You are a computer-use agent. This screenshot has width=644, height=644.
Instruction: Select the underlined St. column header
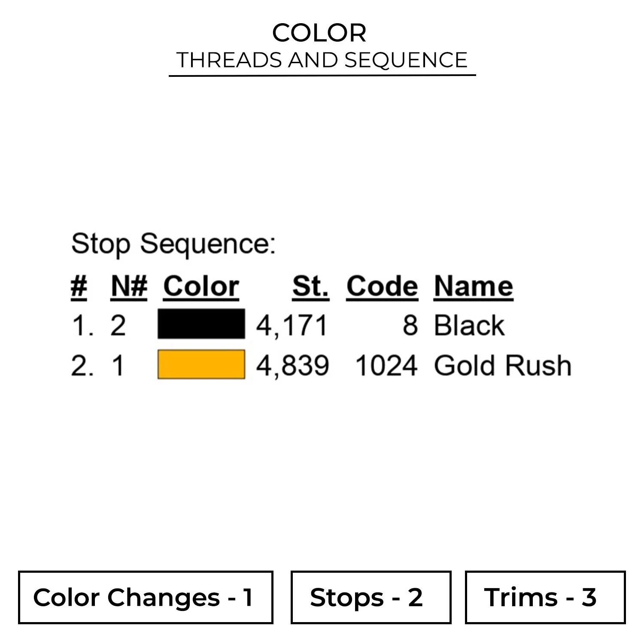tap(310, 286)
